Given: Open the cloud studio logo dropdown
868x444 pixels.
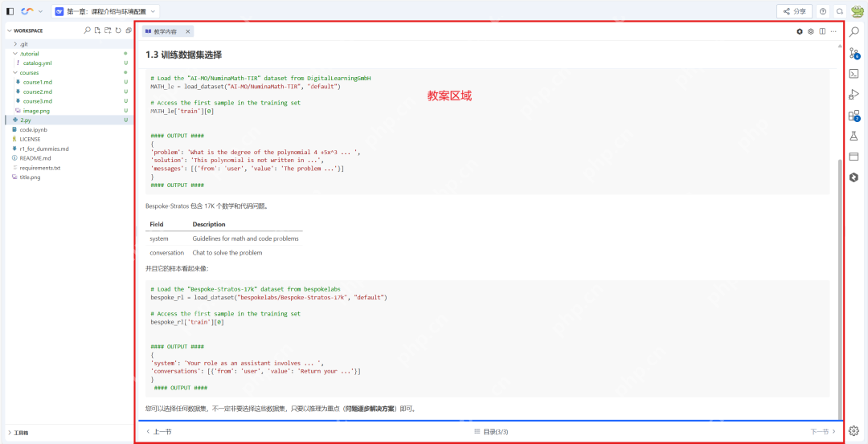Looking at the screenshot, I should click(x=32, y=11).
